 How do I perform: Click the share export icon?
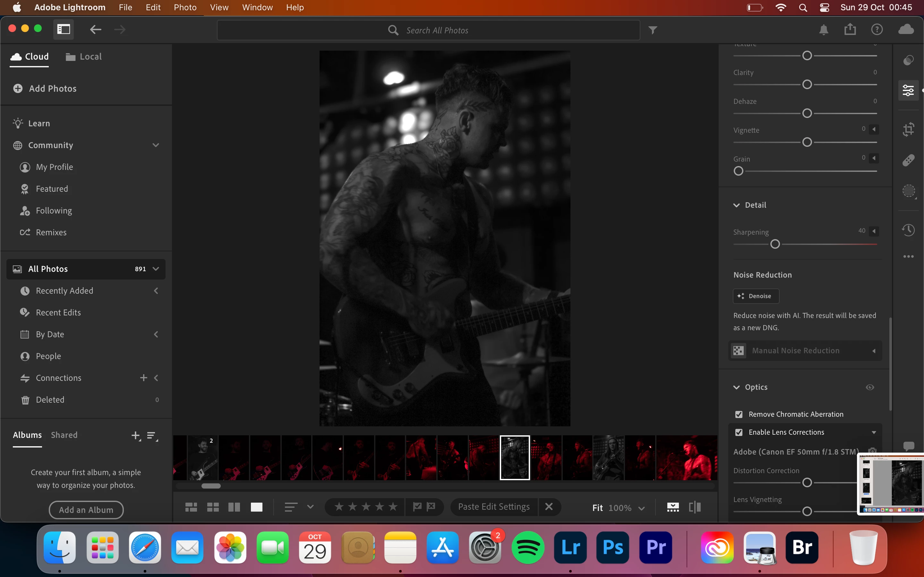(850, 29)
